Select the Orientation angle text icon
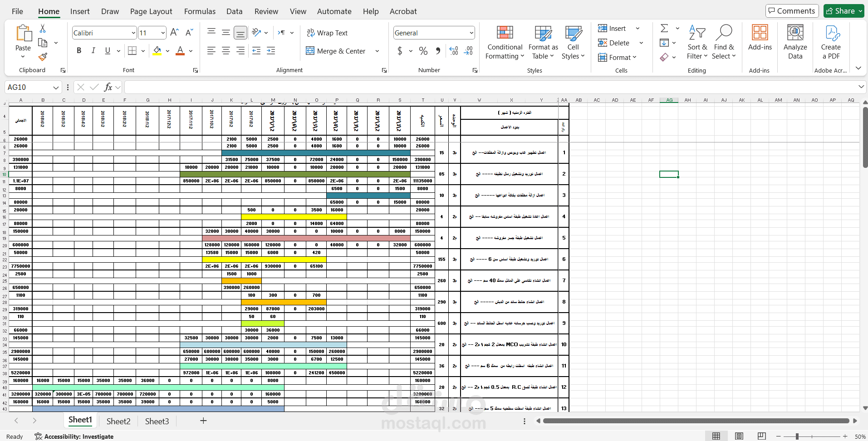 pyautogui.click(x=256, y=32)
